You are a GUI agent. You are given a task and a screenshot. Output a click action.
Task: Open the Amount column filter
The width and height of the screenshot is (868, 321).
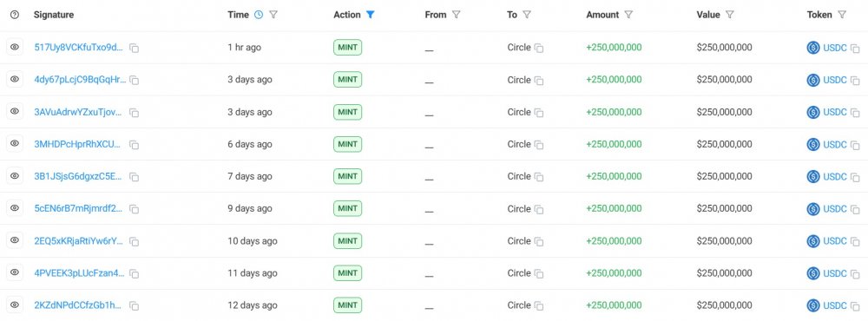(x=628, y=15)
